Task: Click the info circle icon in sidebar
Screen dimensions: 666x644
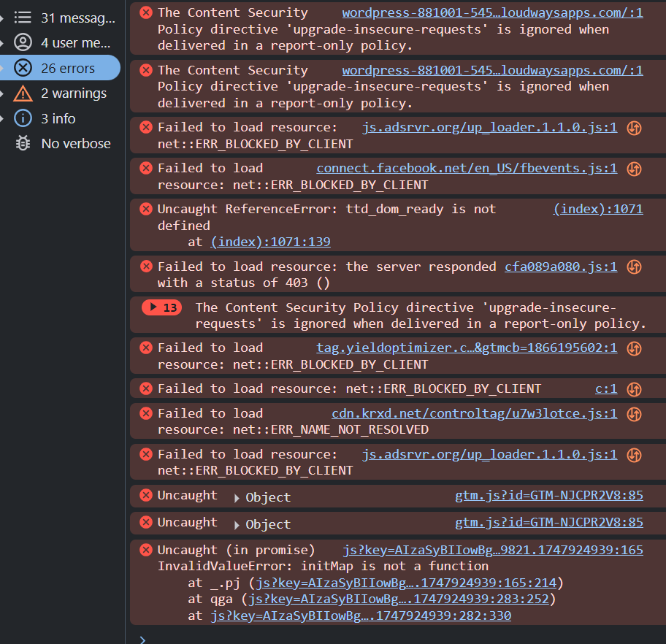Action: pos(23,118)
